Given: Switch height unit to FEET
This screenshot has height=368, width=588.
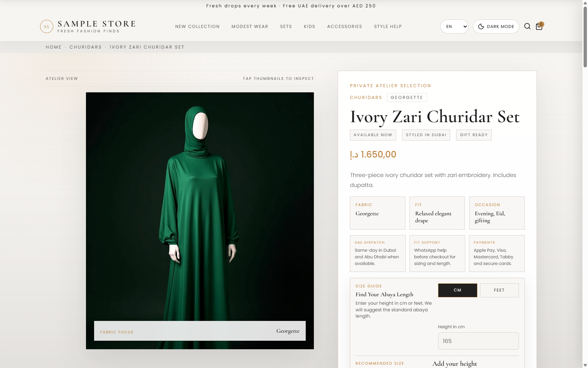Looking at the screenshot, I should point(499,290).
